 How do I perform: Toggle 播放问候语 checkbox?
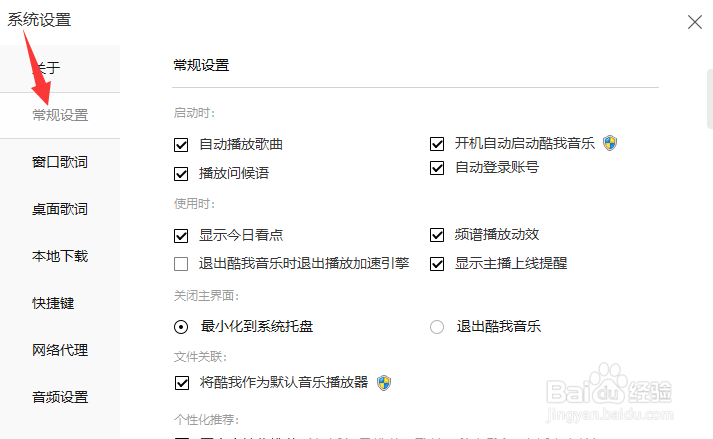click(181, 173)
